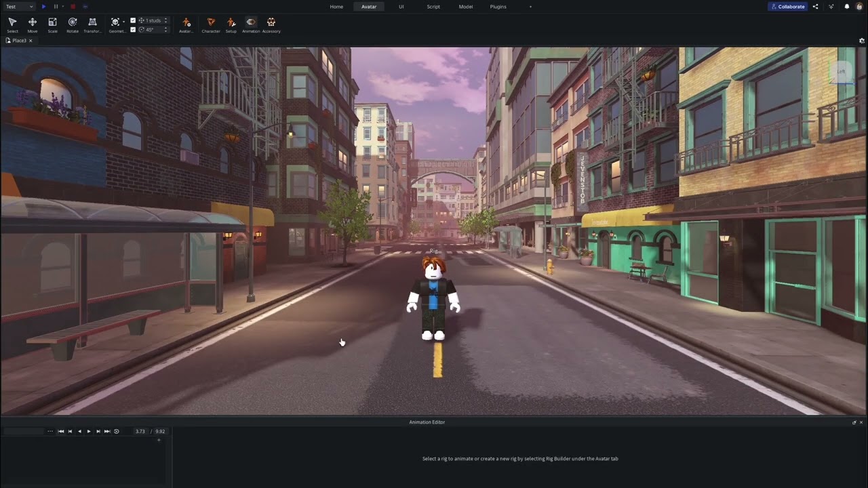Viewport: 868px width, 488px height.
Task: Close the Animation Editor panel
Action: tap(861, 422)
